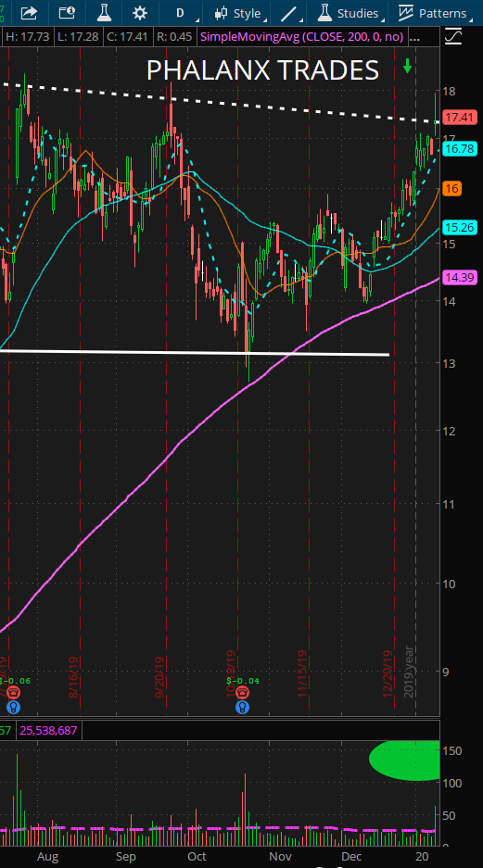Image resolution: width=483 pixels, height=868 pixels.
Task: Click the 8/16/19 expiration date marker
Action: click(x=73, y=678)
